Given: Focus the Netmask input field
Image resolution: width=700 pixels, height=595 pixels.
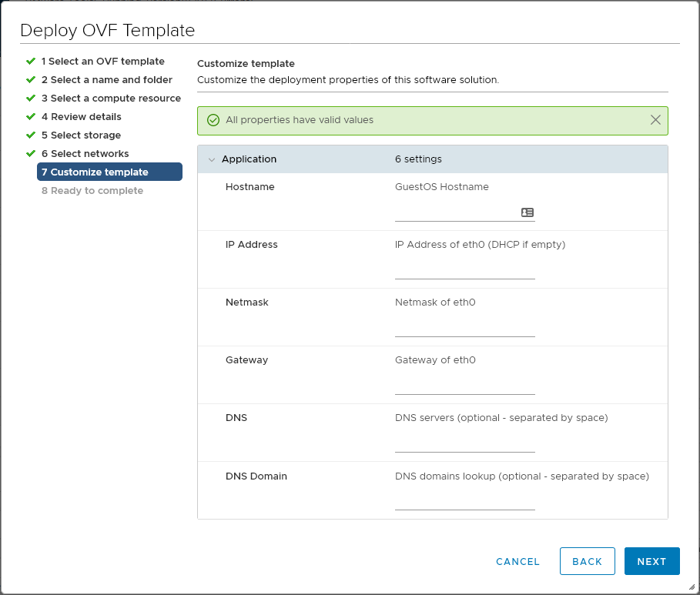Looking at the screenshot, I should 464,328.
